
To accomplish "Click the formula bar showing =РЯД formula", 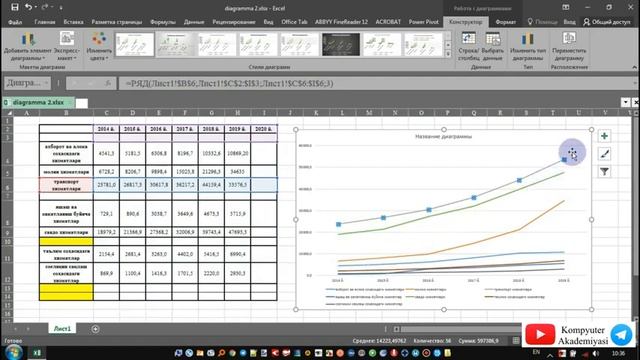I will point(376,83).
